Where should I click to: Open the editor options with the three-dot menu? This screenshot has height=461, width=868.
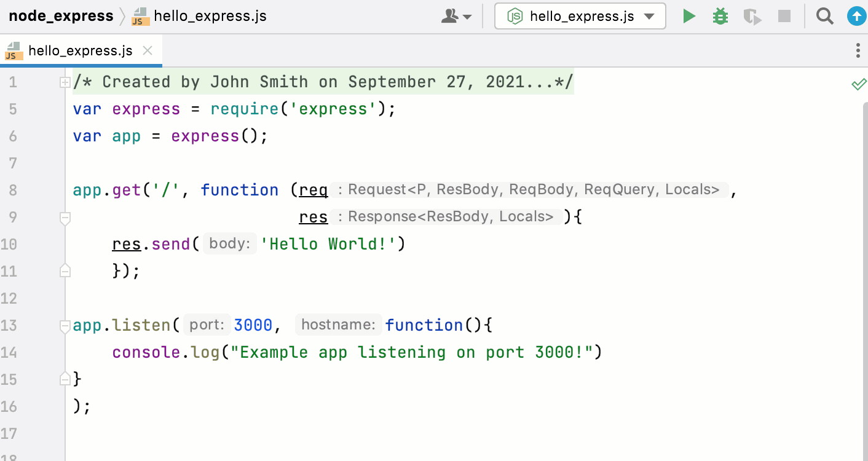pos(858,50)
